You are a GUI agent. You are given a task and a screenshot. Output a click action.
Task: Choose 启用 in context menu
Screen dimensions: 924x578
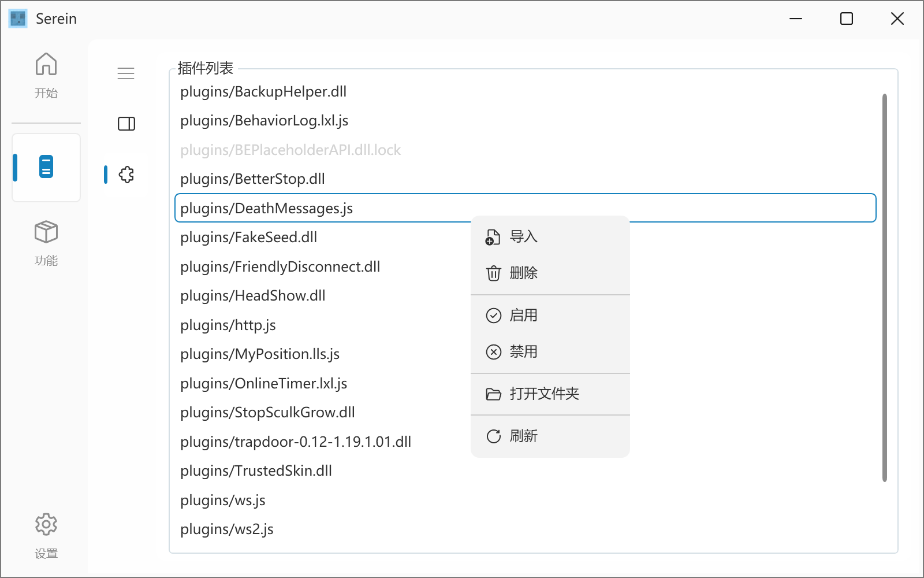pos(550,316)
